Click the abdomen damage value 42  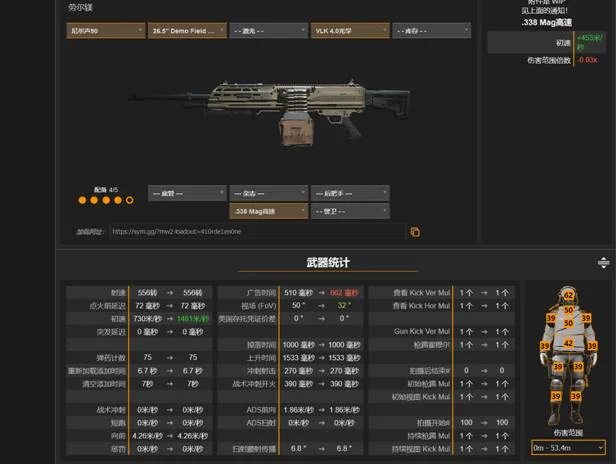(568, 343)
